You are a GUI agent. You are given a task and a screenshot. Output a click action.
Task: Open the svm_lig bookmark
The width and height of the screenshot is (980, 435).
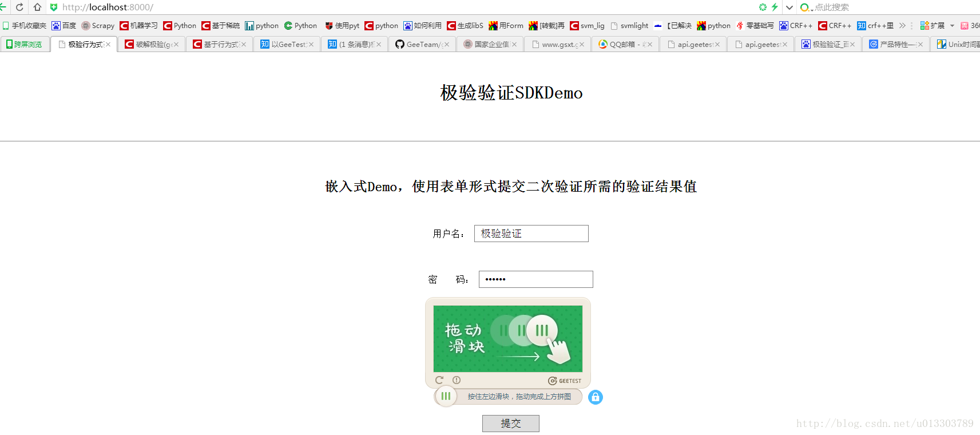tap(588, 26)
